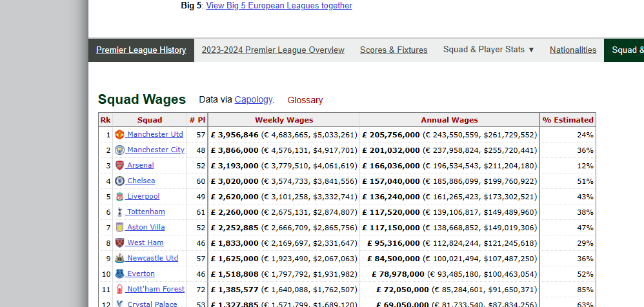Click Nott'ham Forest's player count 72
This screenshot has height=307, width=644.
201,290
